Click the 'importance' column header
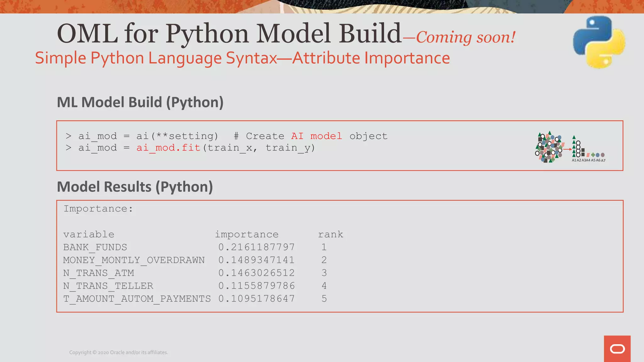This screenshot has width=644, height=362. tap(247, 234)
